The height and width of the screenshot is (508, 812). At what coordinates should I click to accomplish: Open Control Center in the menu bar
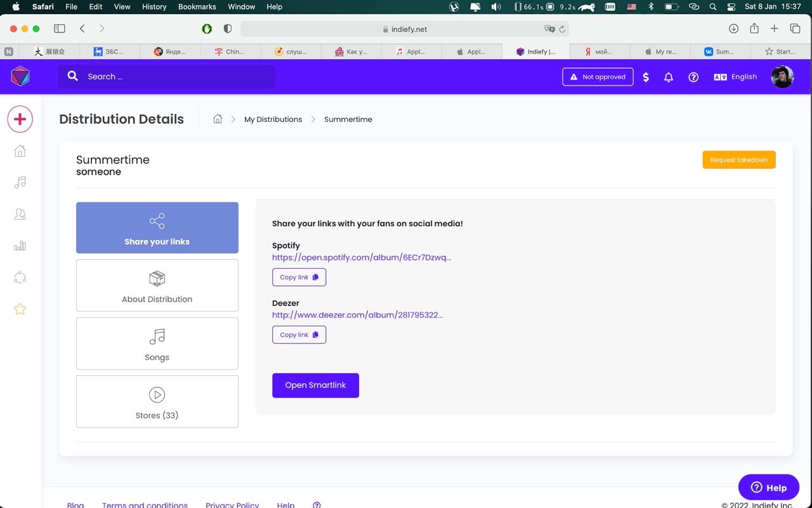[x=731, y=7]
